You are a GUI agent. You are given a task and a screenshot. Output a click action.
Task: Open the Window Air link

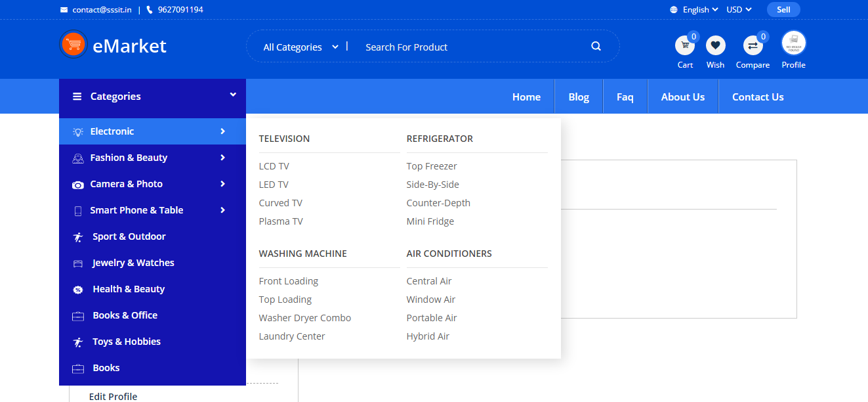[431, 300]
